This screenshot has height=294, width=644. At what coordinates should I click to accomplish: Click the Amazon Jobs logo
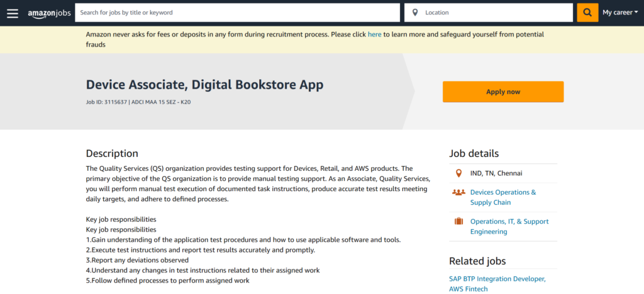coord(49,13)
